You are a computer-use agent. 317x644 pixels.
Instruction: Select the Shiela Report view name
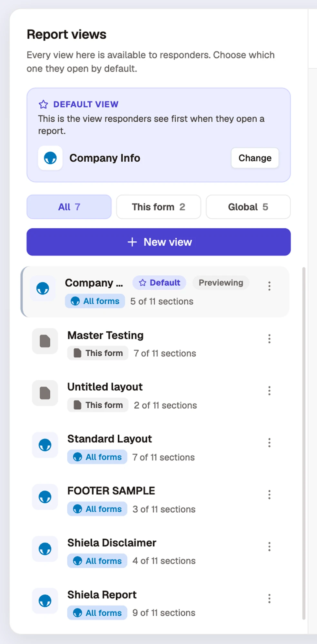[x=102, y=595]
